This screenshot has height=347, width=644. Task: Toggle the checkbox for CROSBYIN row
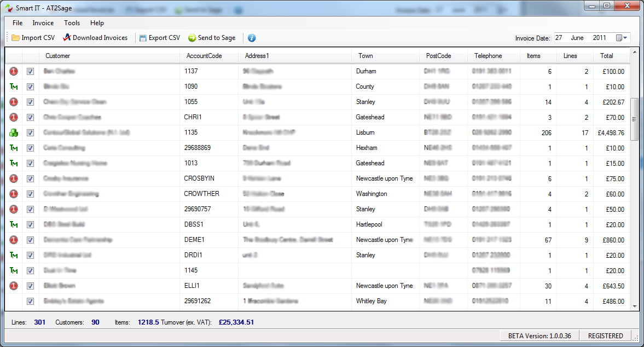click(x=31, y=178)
